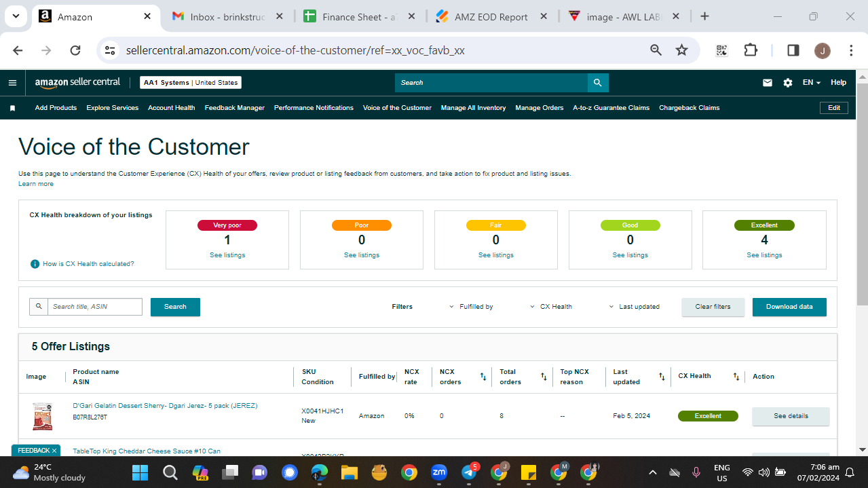Viewport: 868px width, 488px height.
Task: Sort by NCX orders arrows
Action: 483,377
